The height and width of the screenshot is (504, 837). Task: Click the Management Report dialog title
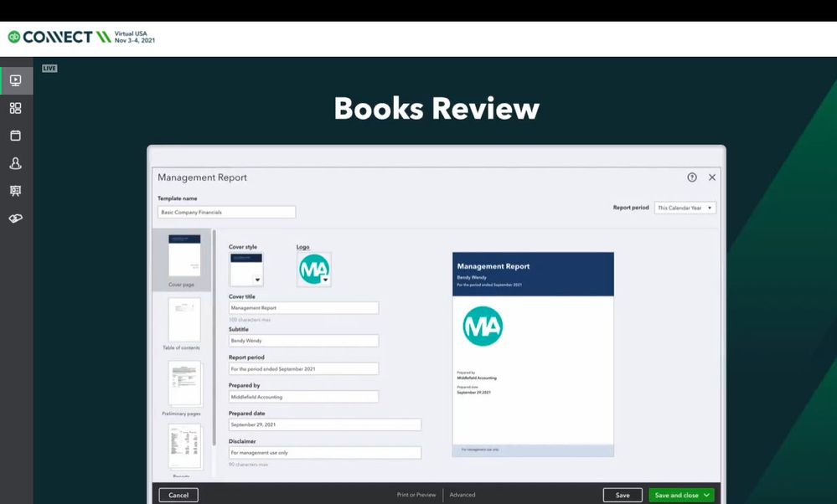[202, 177]
